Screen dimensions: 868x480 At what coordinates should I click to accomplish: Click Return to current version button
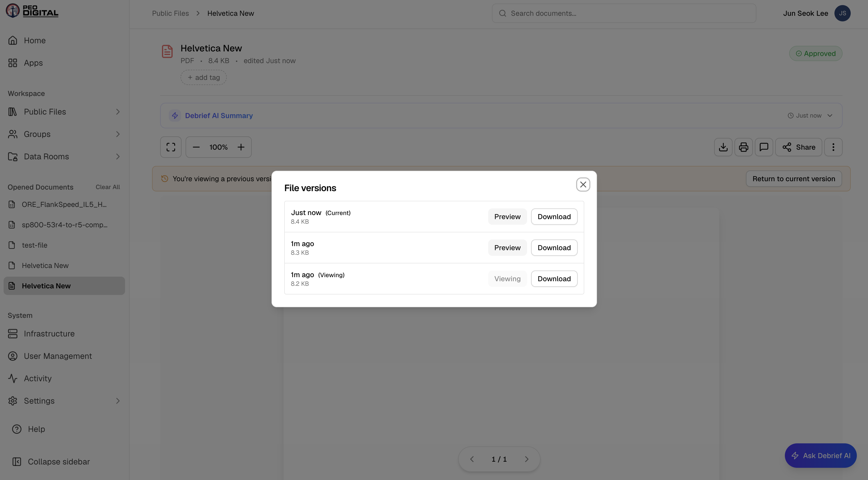point(794,179)
